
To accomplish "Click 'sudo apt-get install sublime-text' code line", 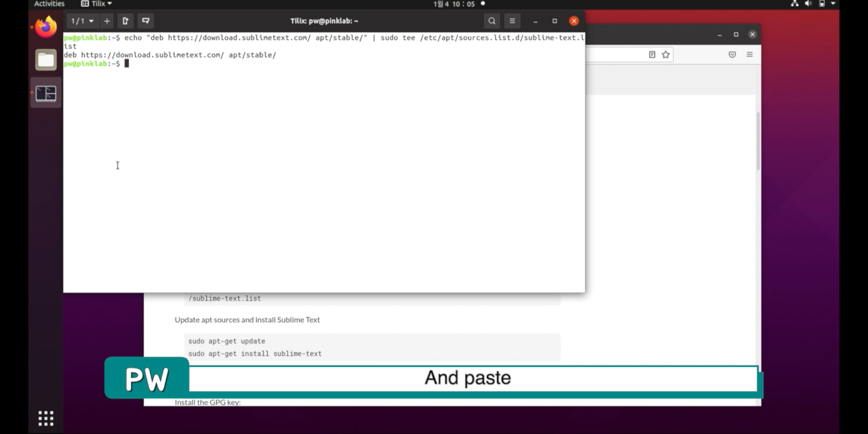I will (255, 353).
